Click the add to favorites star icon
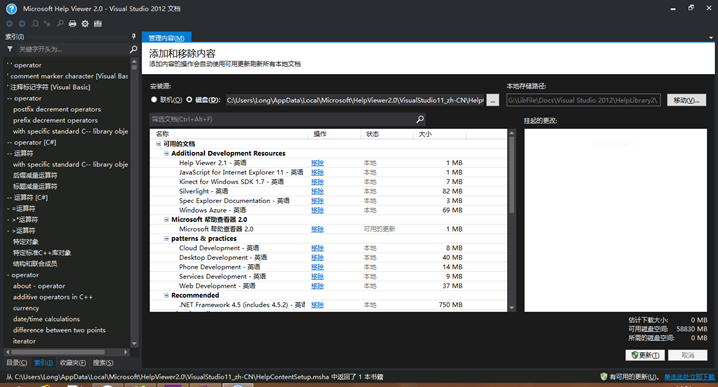Image resolution: width=718 pixels, height=387 pixels. coord(47,24)
